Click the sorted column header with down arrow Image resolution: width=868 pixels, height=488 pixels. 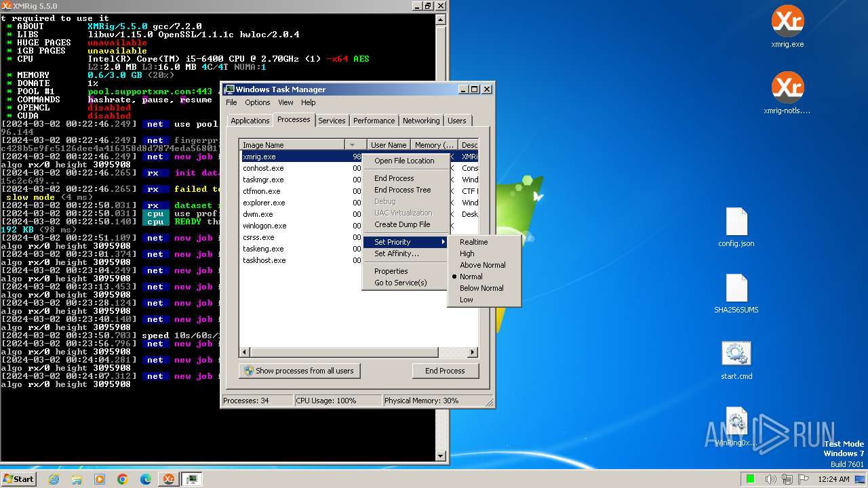pos(355,144)
